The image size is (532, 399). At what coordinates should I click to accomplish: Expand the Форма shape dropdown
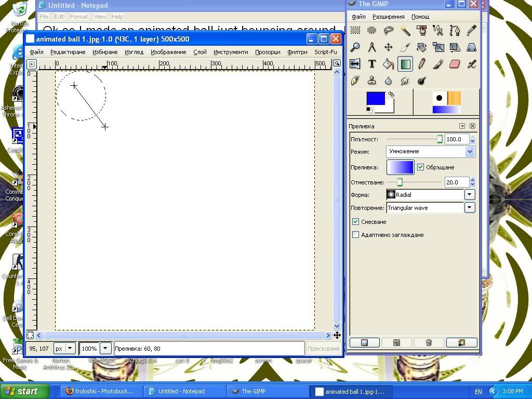point(470,195)
